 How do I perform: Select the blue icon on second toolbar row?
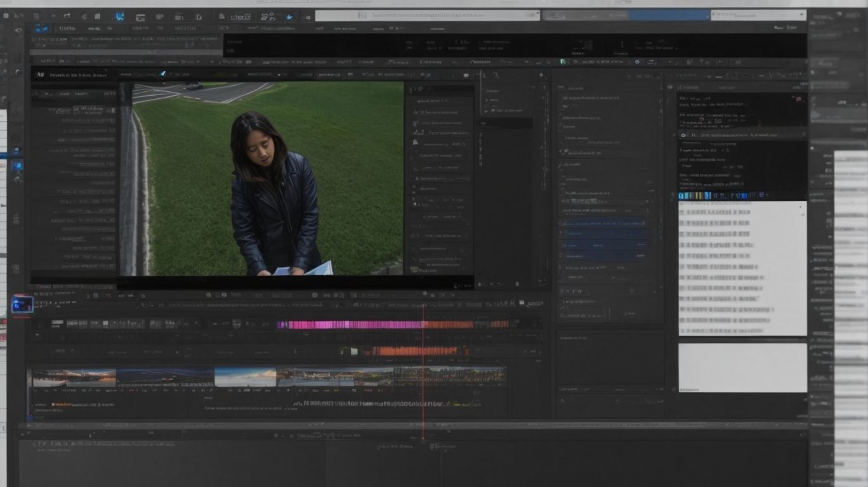click(41, 29)
